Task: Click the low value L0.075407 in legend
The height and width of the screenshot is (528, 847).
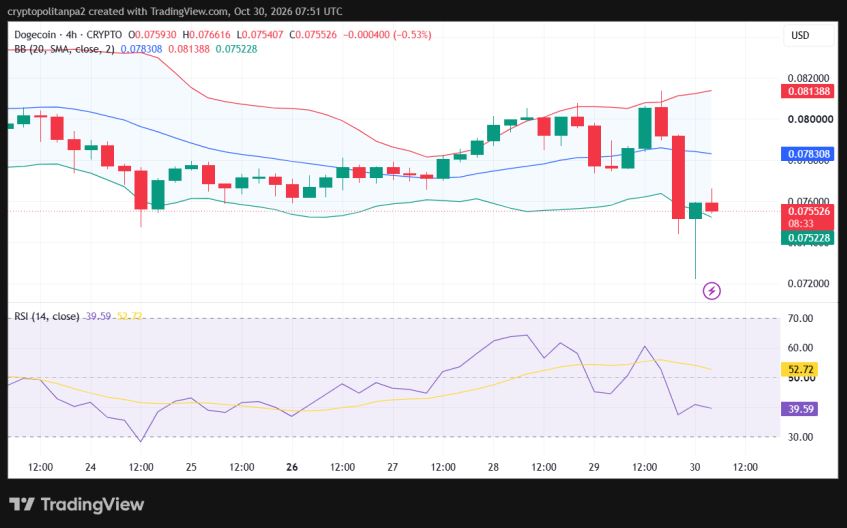Action: click(260, 35)
